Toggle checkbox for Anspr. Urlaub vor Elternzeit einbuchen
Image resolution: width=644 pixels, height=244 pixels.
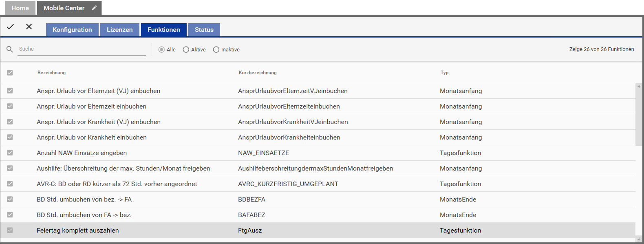point(10,106)
